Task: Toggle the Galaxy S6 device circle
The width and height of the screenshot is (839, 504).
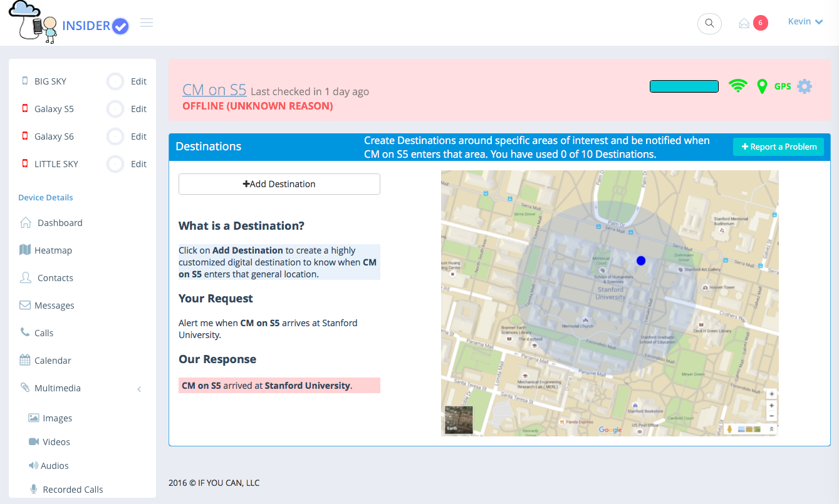Action: [x=115, y=136]
